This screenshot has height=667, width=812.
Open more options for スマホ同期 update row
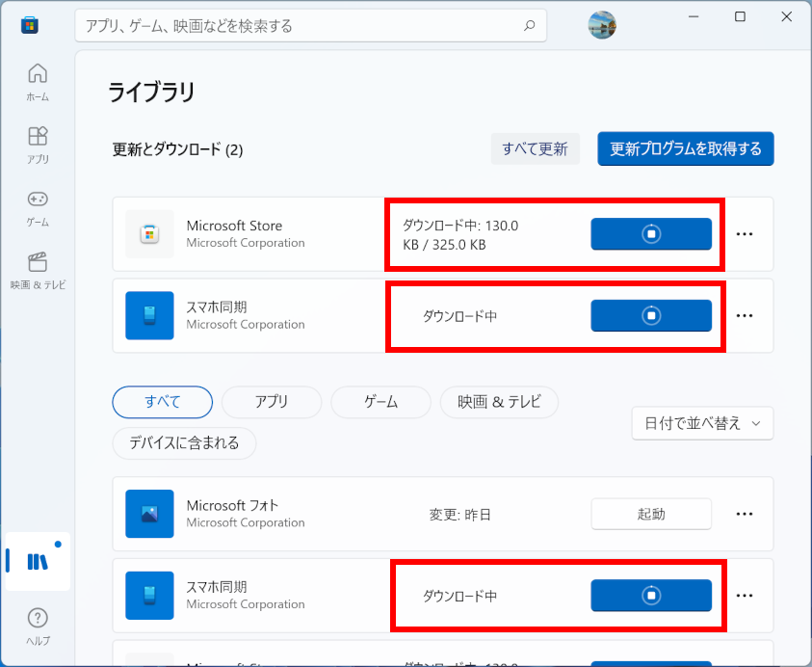point(745,315)
